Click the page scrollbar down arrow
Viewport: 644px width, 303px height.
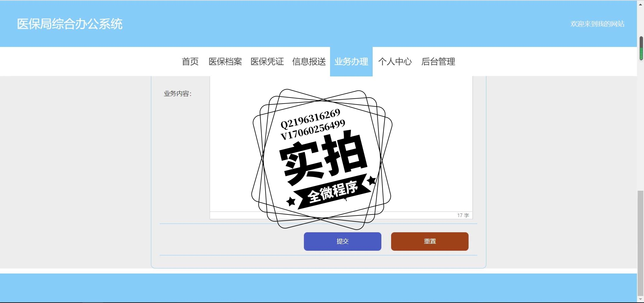click(640, 299)
